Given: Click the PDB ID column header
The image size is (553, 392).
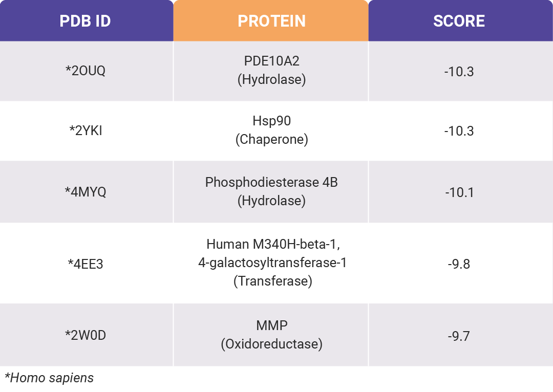Looking at the screenshot, I should click(x=87, y=20).
